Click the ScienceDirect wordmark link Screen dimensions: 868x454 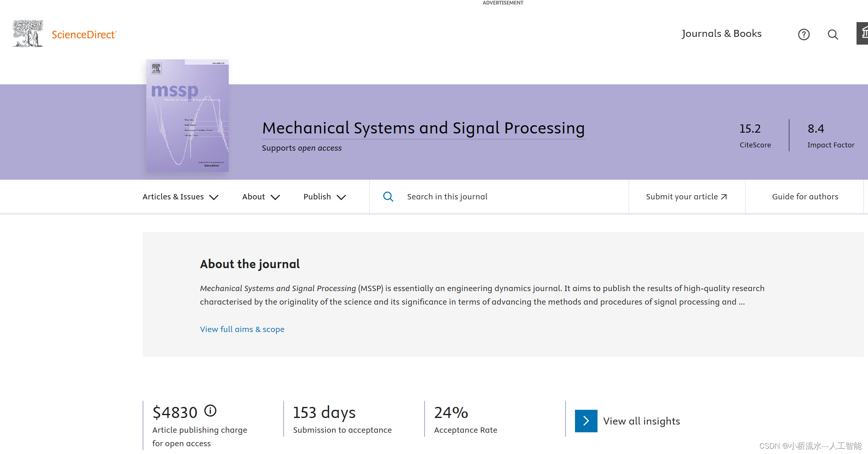(x=84, y=35)
